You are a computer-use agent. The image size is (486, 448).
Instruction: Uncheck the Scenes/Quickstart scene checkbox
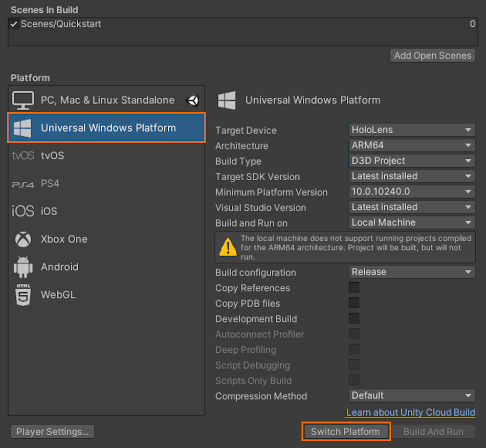(14, 24)
